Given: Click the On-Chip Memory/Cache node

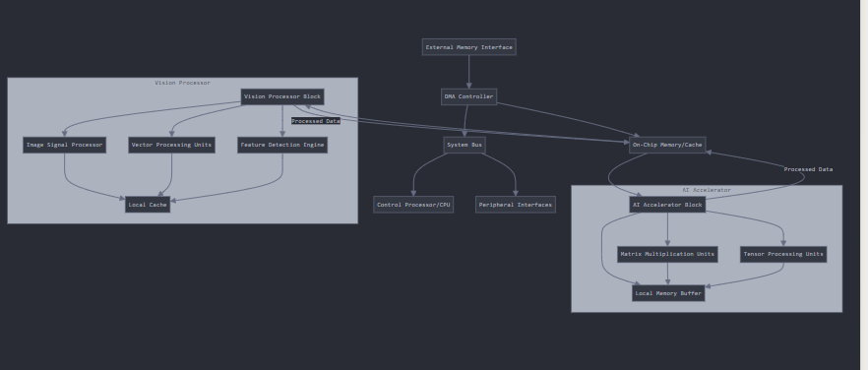Looking at the screenshot, I should click(x=667, y=145).
